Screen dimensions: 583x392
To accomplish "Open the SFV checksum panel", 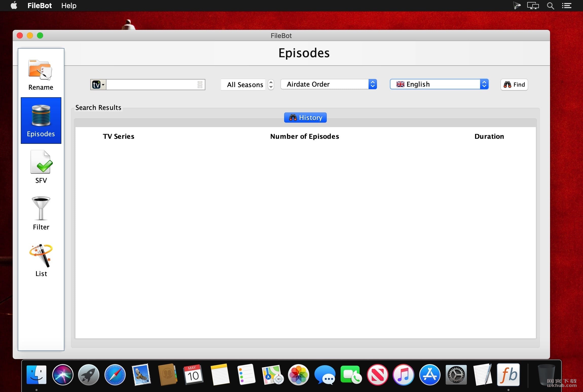I will pyautogui.click(x=41, y=167).
